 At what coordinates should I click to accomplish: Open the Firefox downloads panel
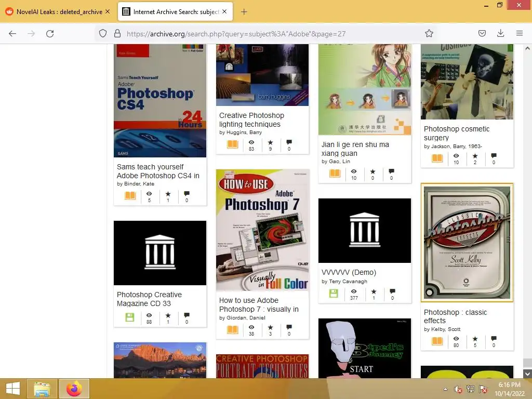[x=500, y=33]
